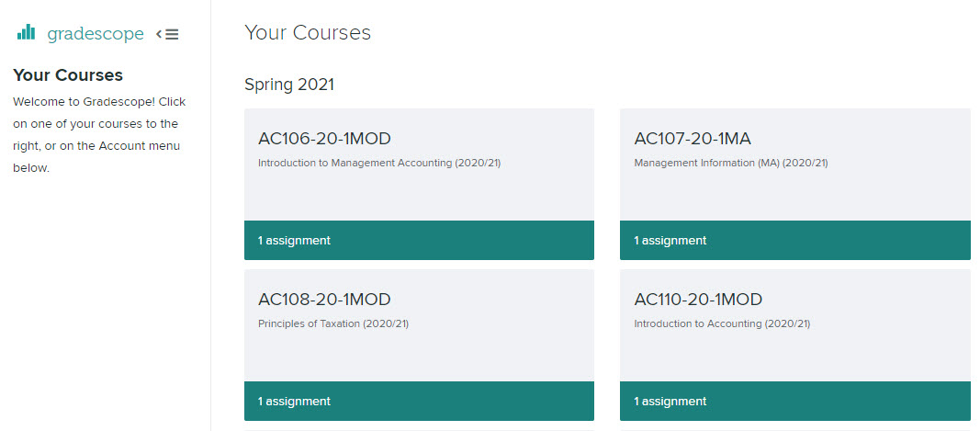Click the 1 assignment bar under AC106
This screenshot has width=980, height=431.
(x=419, y=240)
